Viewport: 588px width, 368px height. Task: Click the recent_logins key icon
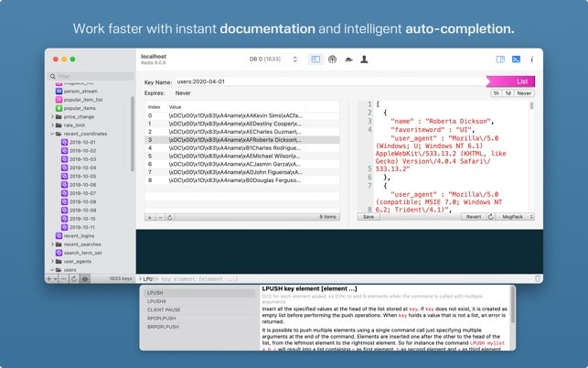coord(59,236)
